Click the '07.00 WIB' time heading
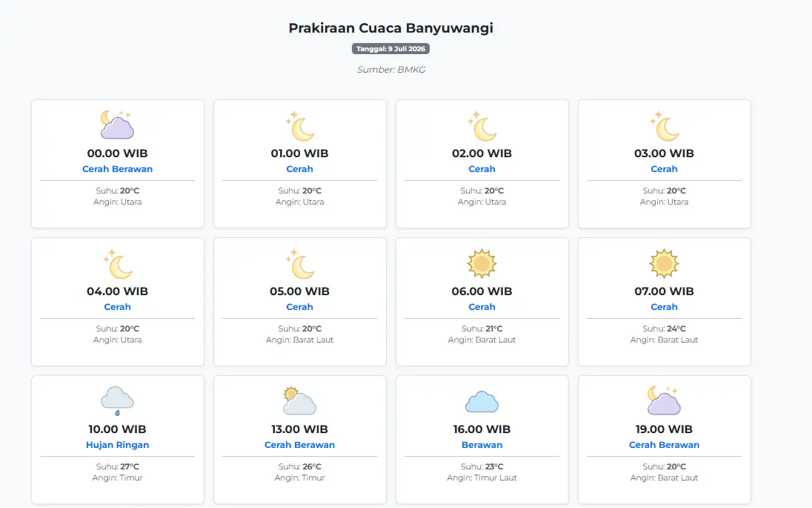 click(665, 291)
